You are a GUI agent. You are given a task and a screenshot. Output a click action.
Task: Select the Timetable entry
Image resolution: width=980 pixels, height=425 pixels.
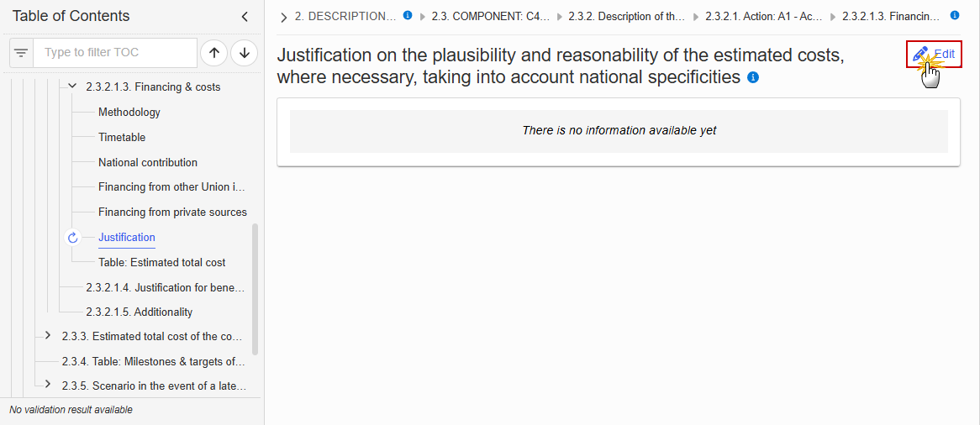point(122,138)
